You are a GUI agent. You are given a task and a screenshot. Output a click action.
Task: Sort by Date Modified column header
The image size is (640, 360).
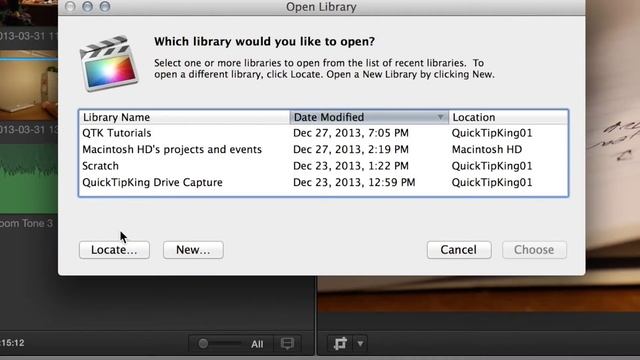[369, 117]
